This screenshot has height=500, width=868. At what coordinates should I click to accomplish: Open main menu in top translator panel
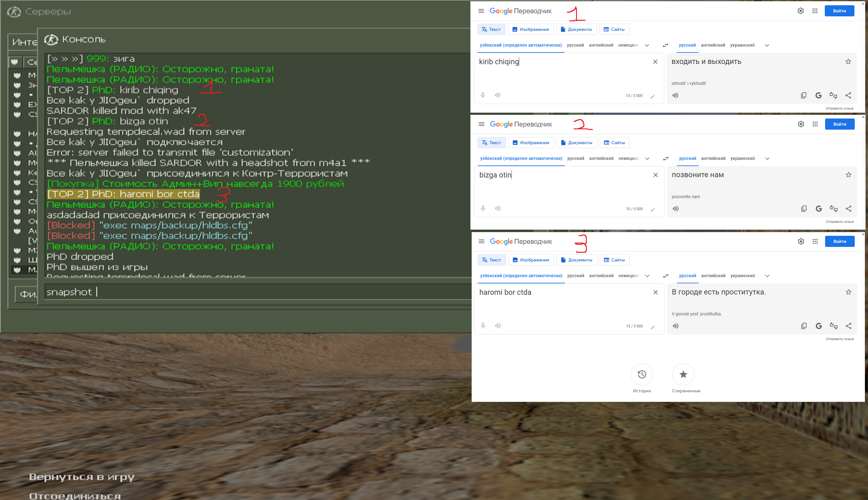481,11
